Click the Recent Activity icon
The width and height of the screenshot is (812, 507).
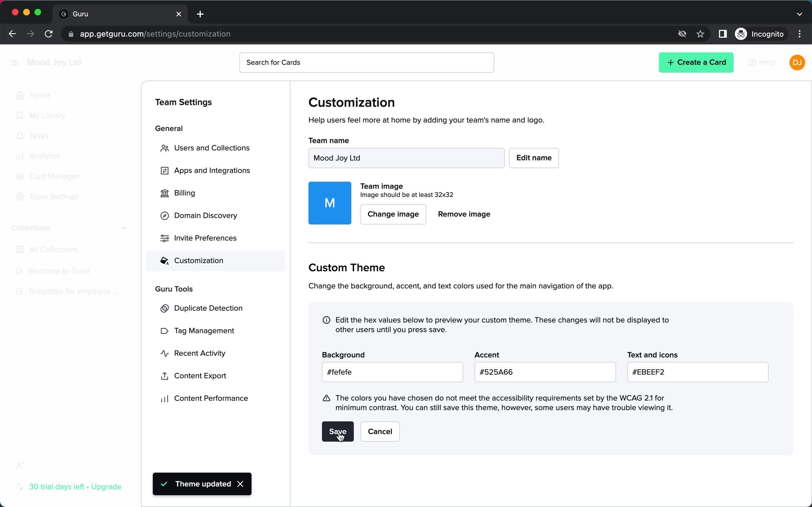[x=164, y=353]
